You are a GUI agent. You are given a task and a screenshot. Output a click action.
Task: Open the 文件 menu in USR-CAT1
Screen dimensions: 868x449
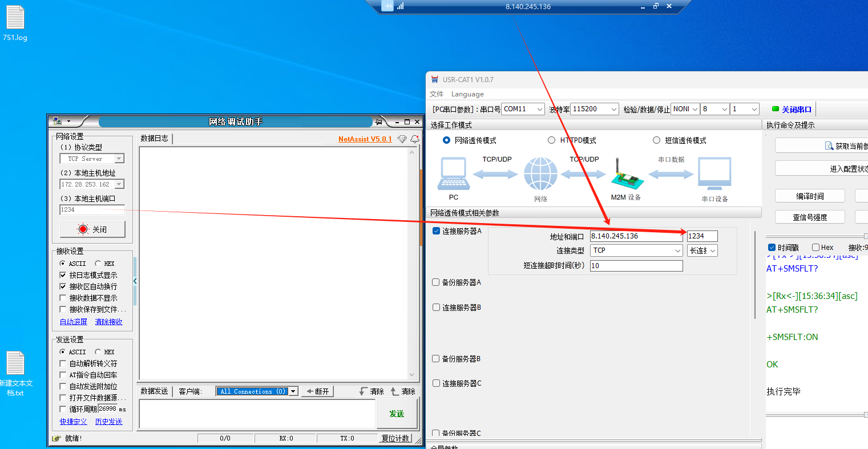tap(437, 94)
